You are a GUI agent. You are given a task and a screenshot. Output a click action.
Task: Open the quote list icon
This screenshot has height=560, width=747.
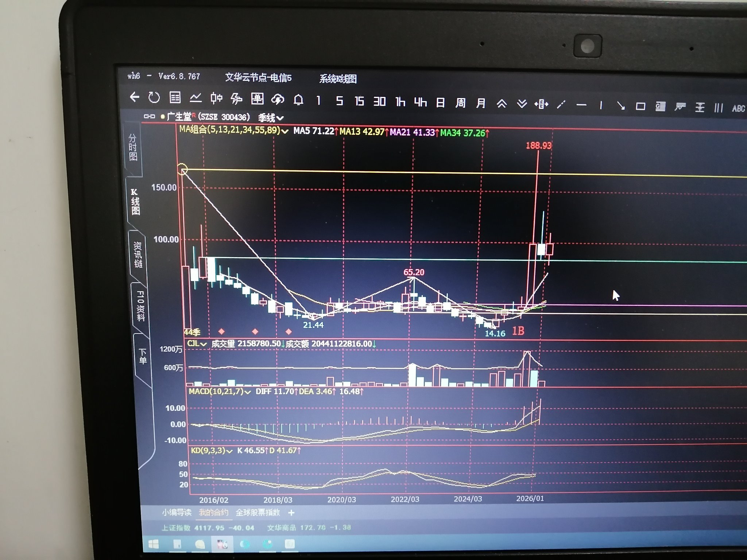[x=175, y=98]
